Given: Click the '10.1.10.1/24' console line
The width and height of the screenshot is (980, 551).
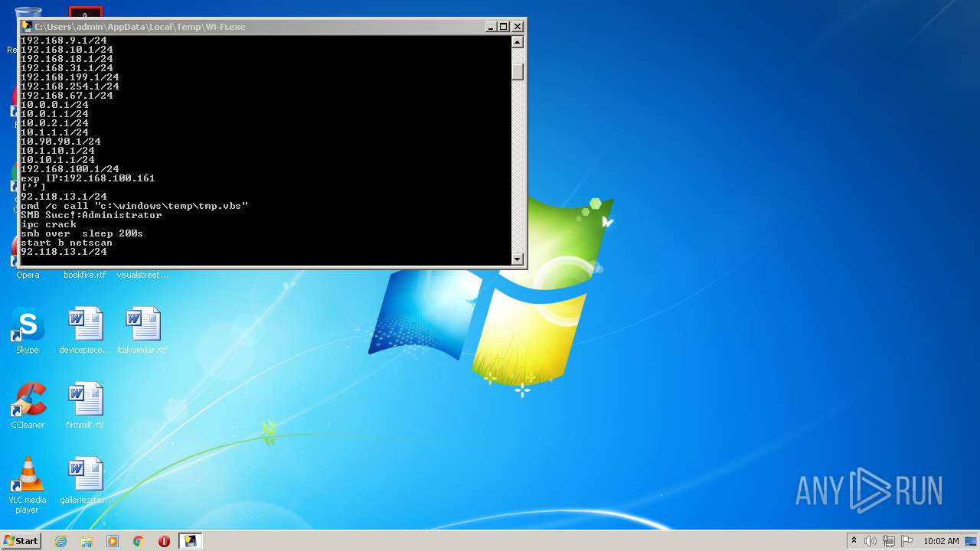Looking at the screenshot, I should (57, 151).
